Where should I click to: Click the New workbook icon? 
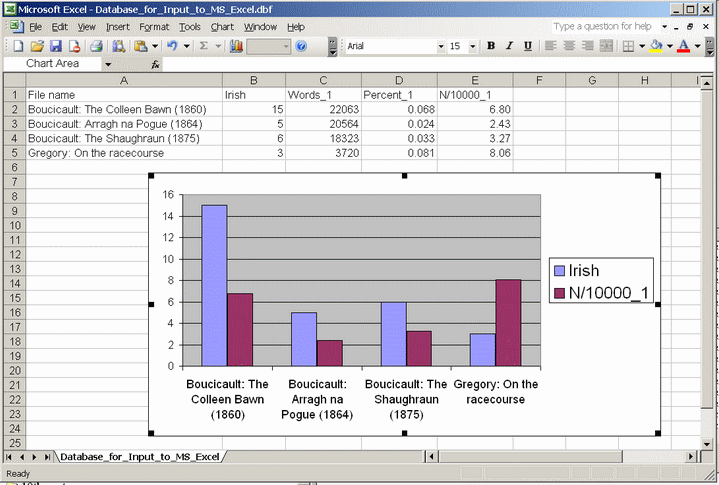17,46
